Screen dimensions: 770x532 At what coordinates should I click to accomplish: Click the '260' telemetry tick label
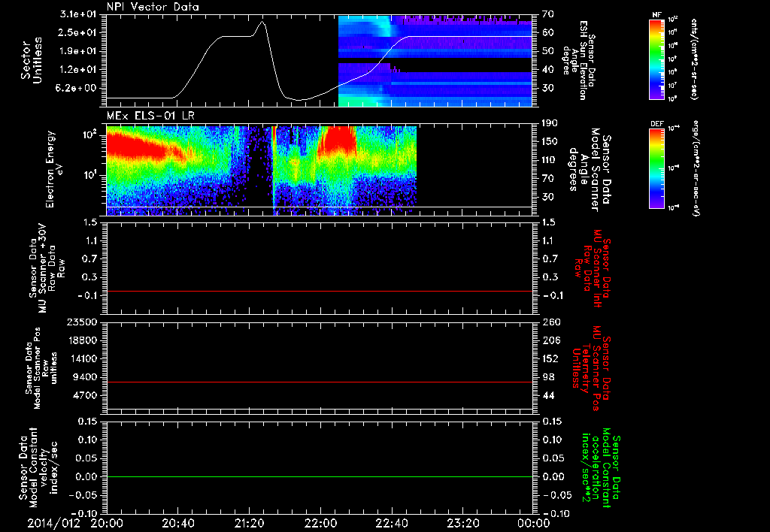coord(550,322)
